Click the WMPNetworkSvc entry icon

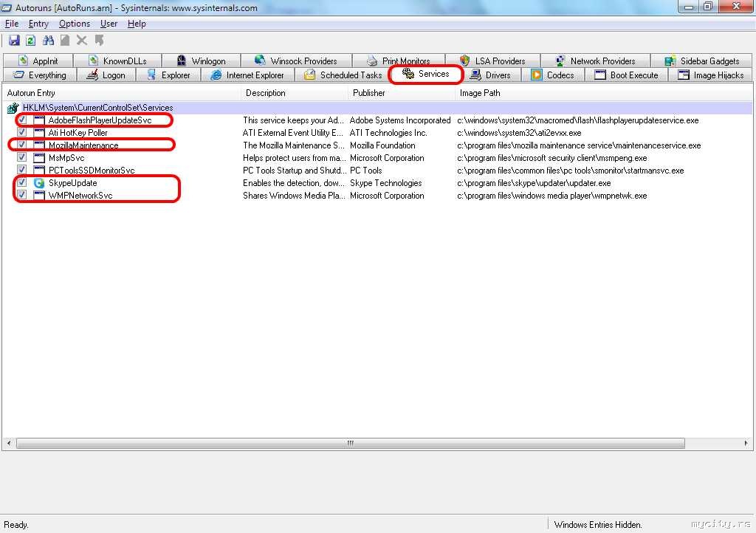(x=39, y=195)
